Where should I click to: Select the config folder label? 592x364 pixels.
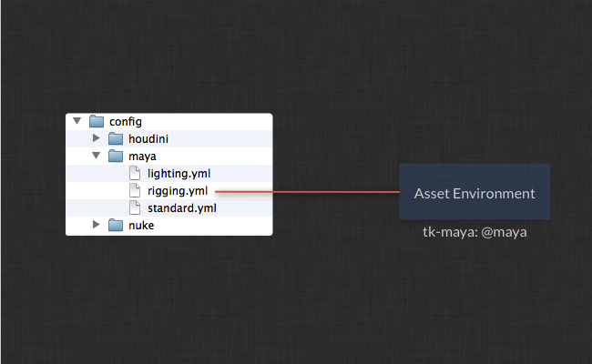[x=126, y=122]
